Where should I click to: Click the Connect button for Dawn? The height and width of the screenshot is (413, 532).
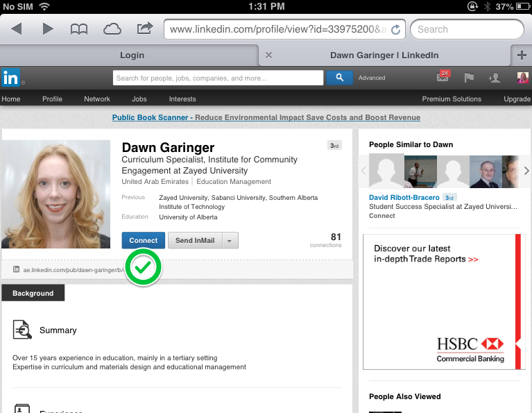pyautogui.click(x=143, y=240)
